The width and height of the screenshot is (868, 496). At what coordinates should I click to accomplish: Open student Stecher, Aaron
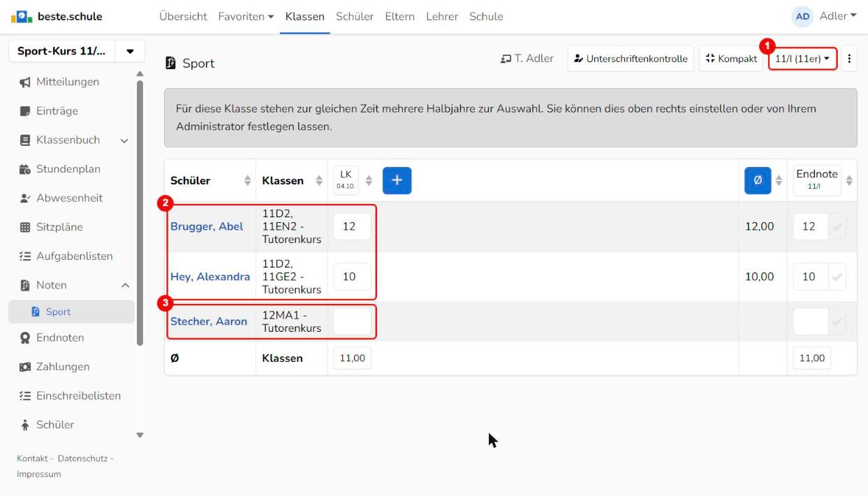coord(209,321)
